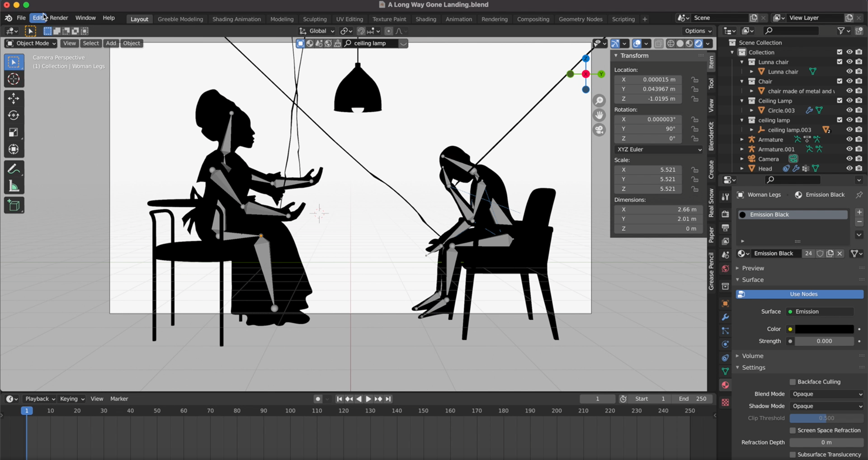Add a new material slot plus icon
The image size is (868, 460).
tap(859, 212)
